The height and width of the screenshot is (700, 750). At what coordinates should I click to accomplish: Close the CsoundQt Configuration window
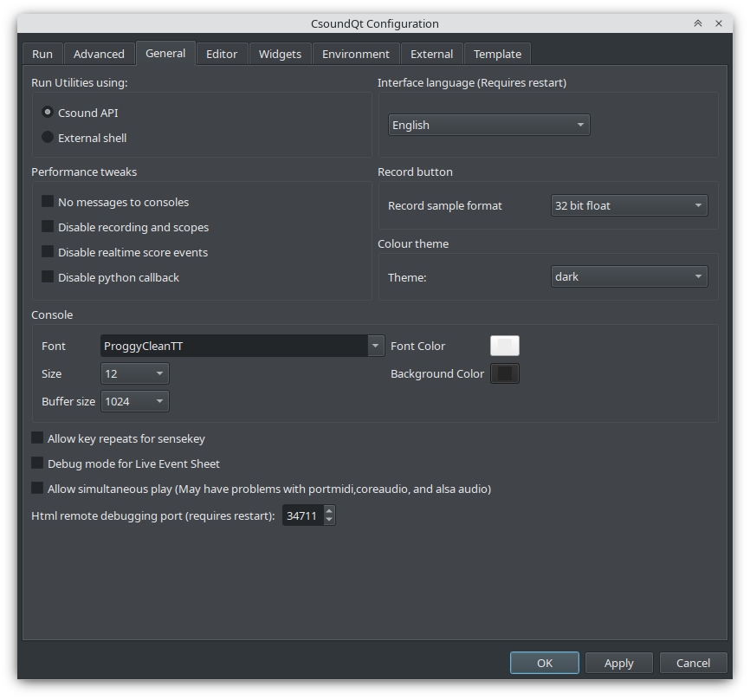(x=719, y=23)
